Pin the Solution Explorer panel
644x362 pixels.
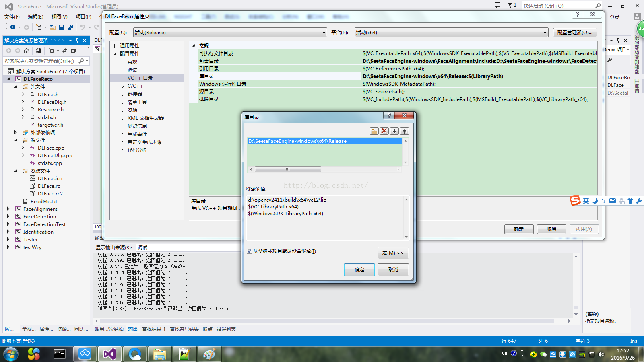click(x=77, y=40)
